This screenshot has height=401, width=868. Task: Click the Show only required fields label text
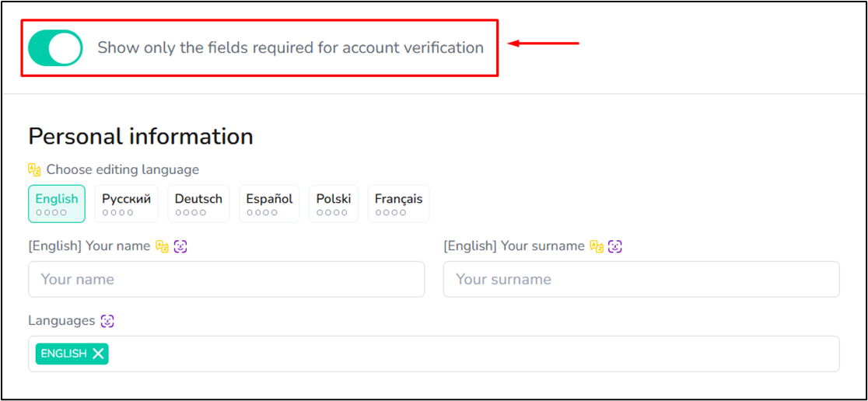click(x=291, y=48)
